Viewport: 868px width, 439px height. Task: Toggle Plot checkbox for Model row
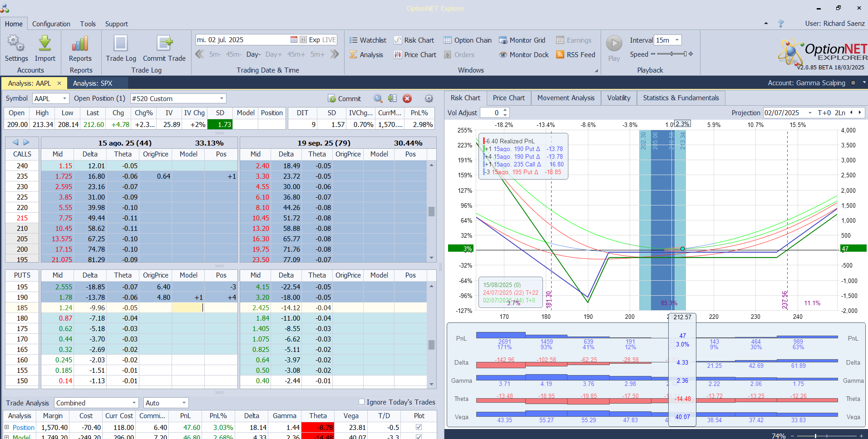click(419, 437)
